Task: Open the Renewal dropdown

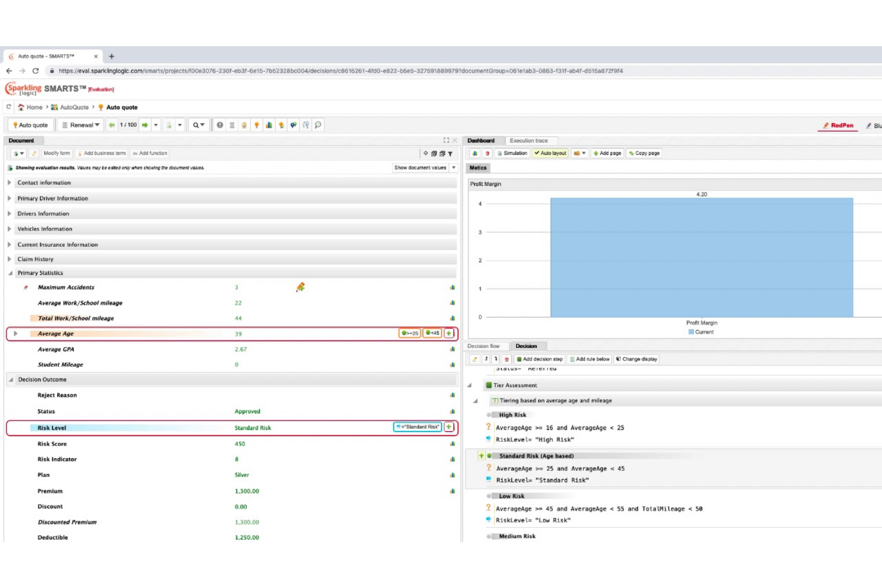Action: click(82, 125)
